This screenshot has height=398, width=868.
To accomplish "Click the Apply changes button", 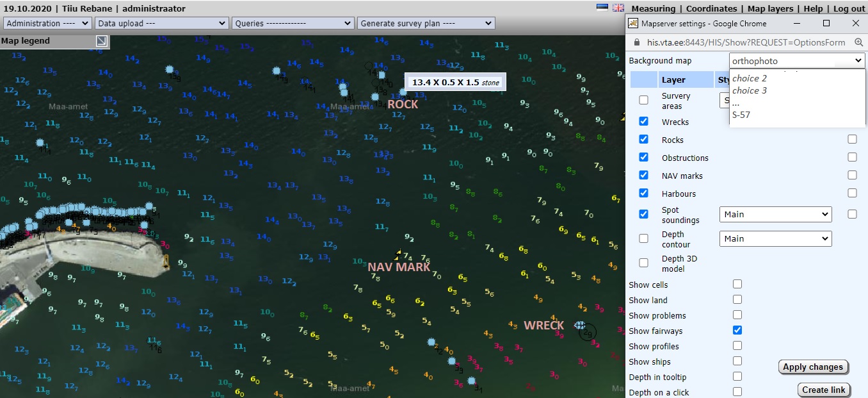I will click(812, 367).
